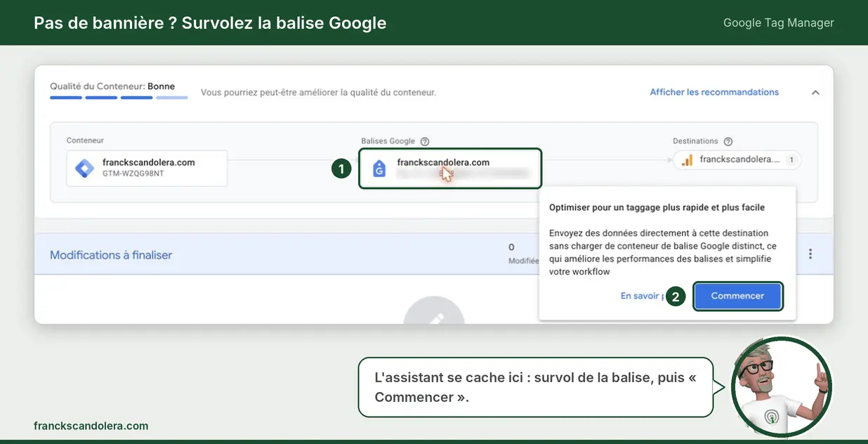Click the destination count badge showing 1

coord(791,160)
